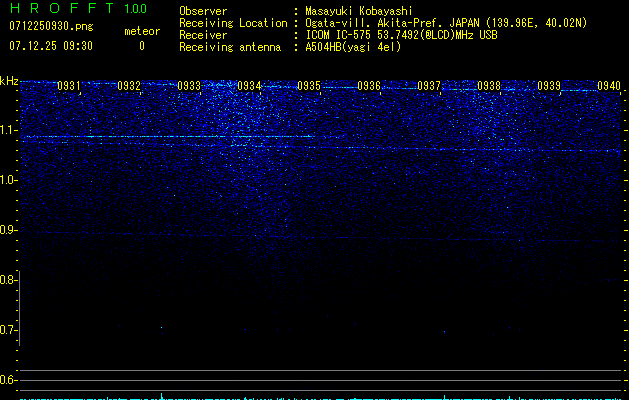
Task: Click the HROFFT 1.0.0 title text
Action: (x=78, y=8)
